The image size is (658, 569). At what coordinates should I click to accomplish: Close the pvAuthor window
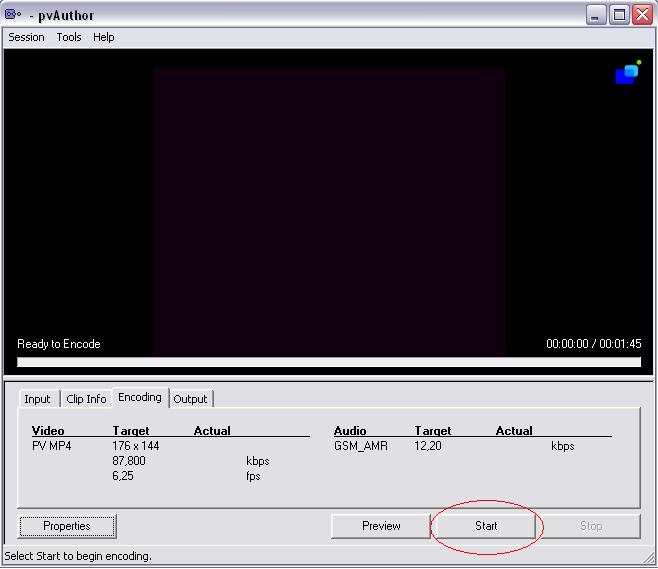click(642, 15)
